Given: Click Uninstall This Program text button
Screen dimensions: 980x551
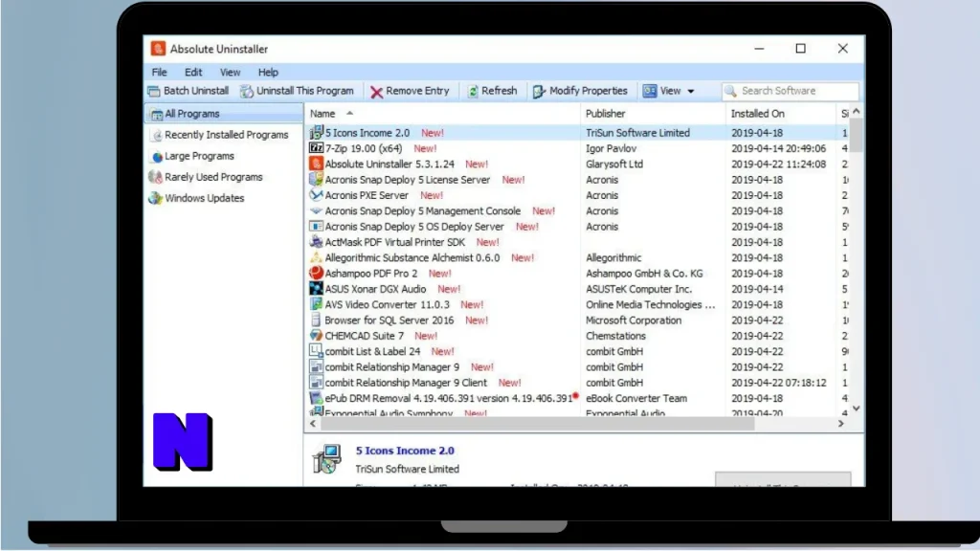Looking at the screenshot, I should 305,91.
